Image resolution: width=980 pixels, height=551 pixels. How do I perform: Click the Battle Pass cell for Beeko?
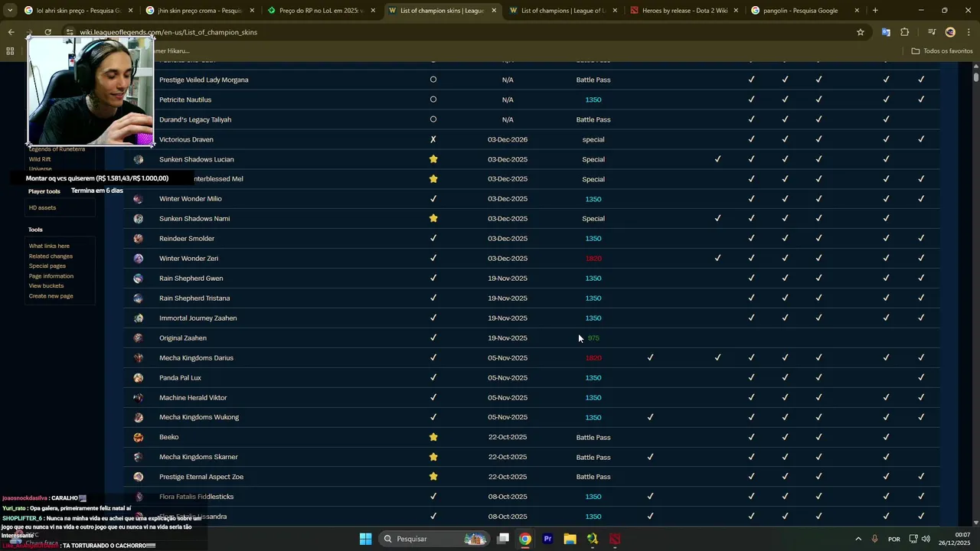(x=593, y=438)
